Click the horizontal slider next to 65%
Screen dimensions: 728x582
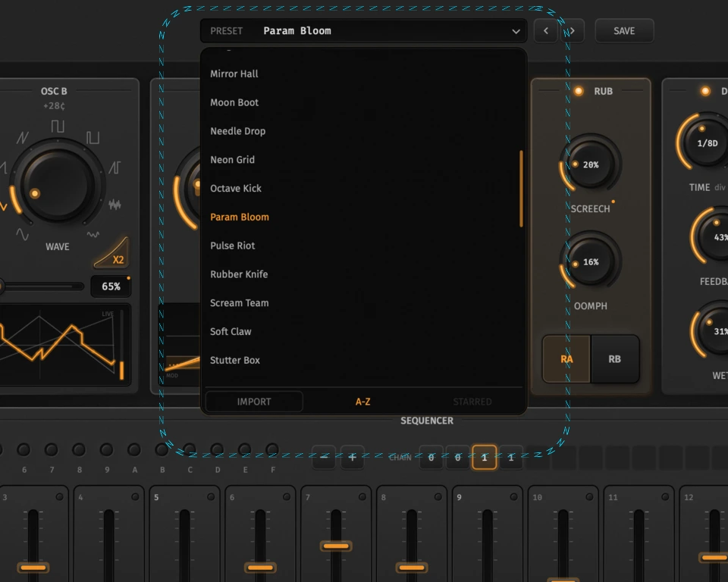[42, 286]
